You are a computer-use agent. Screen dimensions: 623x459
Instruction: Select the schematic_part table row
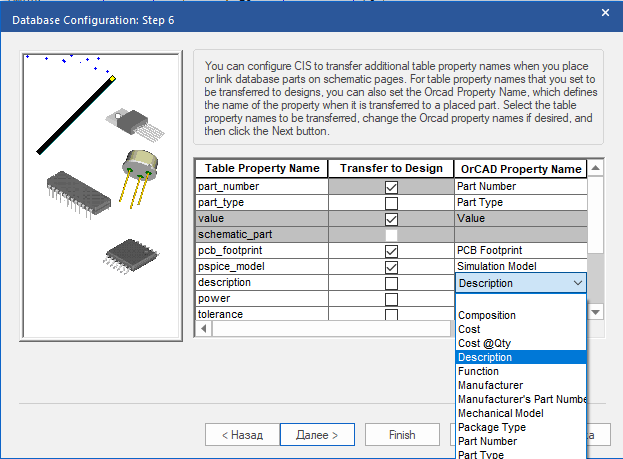[260, 235]
